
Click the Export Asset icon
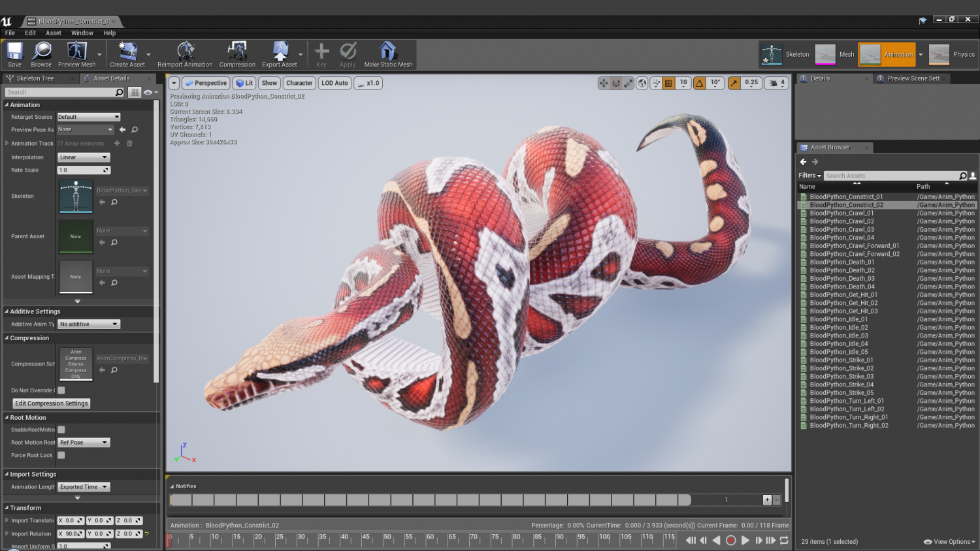pos(280,54)
